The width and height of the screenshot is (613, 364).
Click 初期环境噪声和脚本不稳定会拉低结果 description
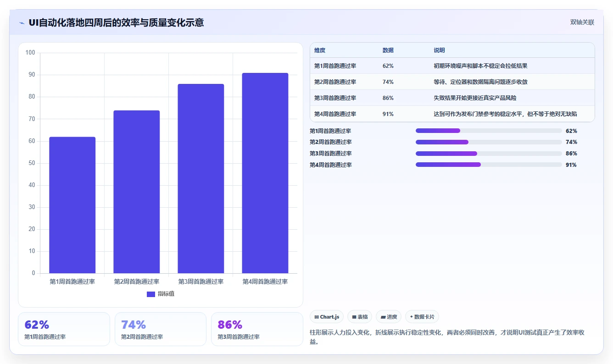[480, 66]
